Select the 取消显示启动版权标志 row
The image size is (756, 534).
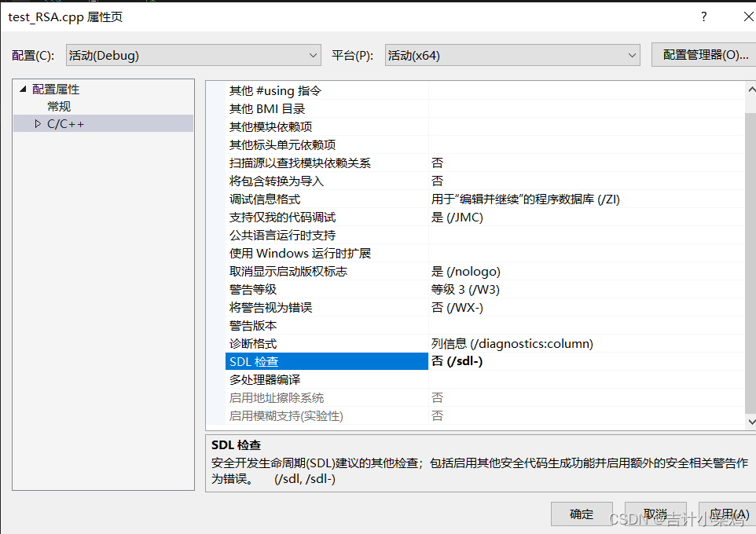[x=314, y=271]
